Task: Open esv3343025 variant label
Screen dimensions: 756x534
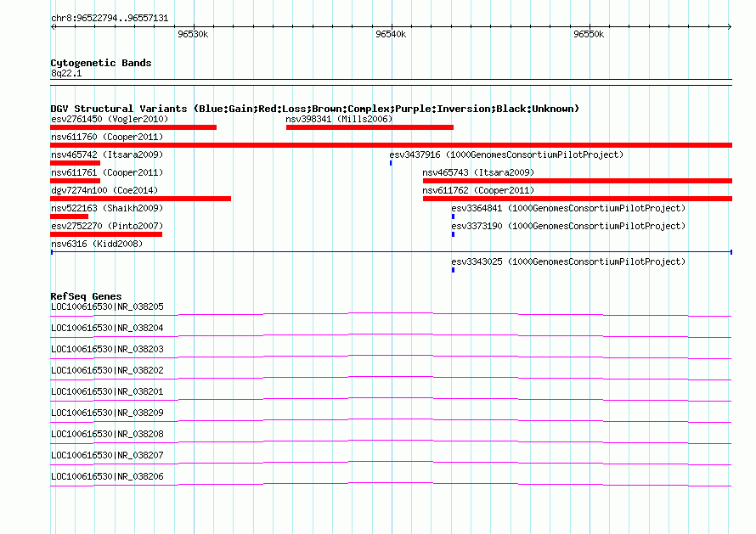Action: click(x=568, y=261)
